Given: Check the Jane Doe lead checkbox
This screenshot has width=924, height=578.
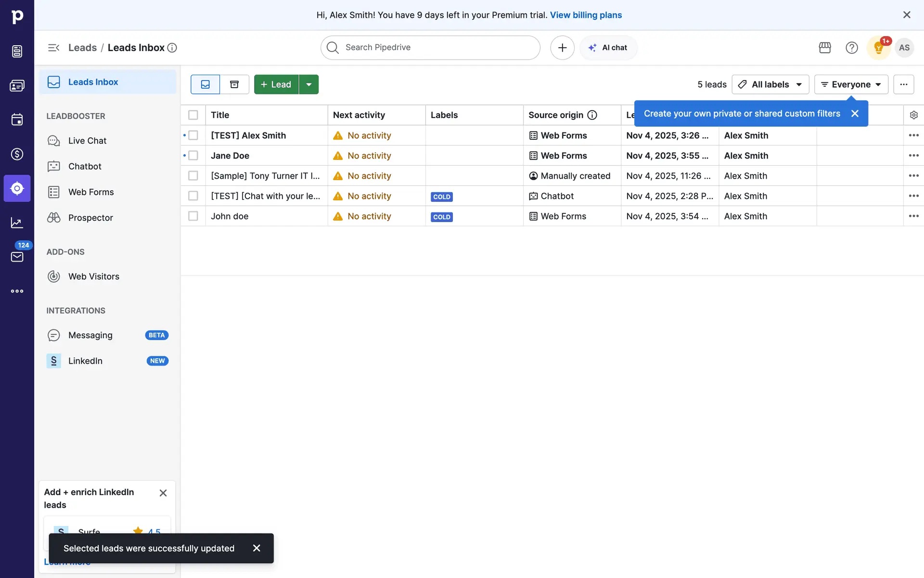Looking at the screenshot, I should (193, 156).
